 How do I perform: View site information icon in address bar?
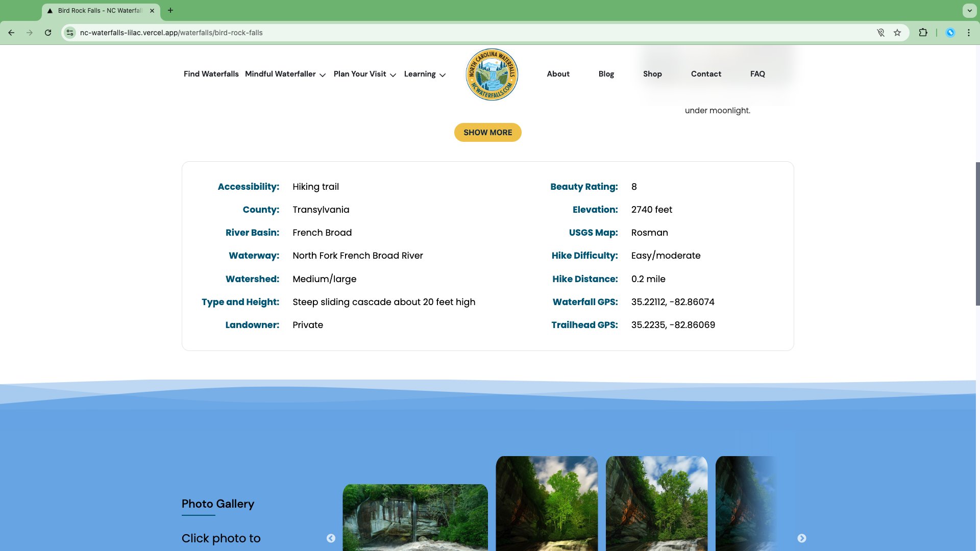point(70,33)
